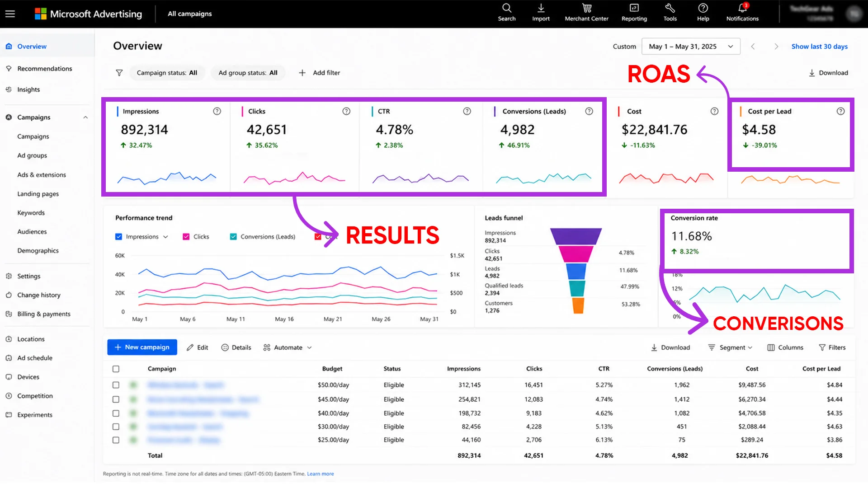Go to next date range
Image resolution: width=868 pixels, height=488 pixels.
pos(776,47)
